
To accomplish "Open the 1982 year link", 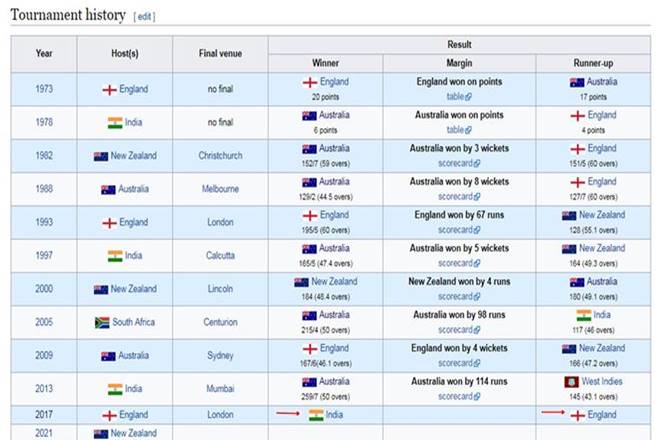I will [x=44, y=155].
